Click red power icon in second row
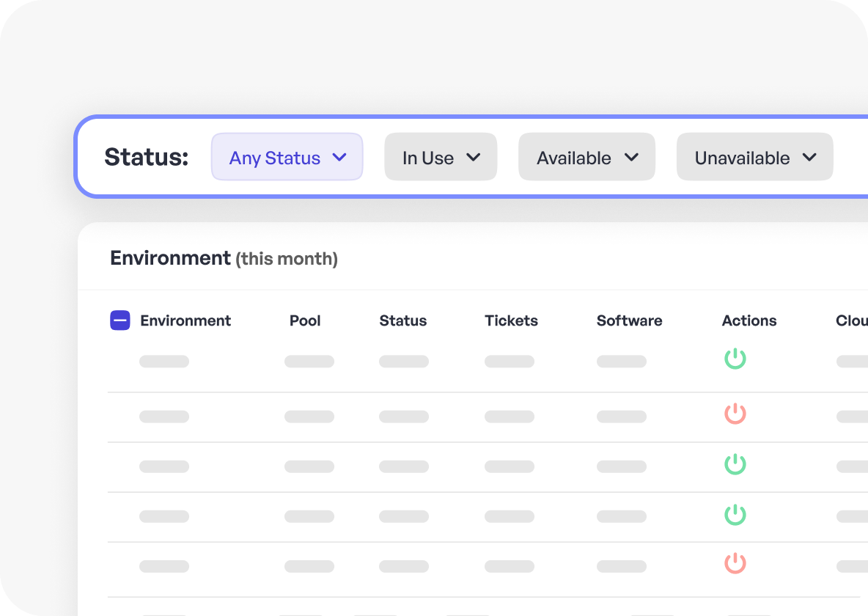The width and height of the screenshot is (868, 616). coord(735,414)
